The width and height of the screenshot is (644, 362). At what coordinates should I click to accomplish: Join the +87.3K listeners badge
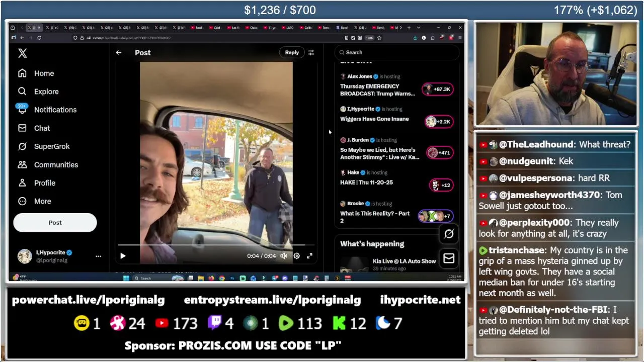pos(438,89)
